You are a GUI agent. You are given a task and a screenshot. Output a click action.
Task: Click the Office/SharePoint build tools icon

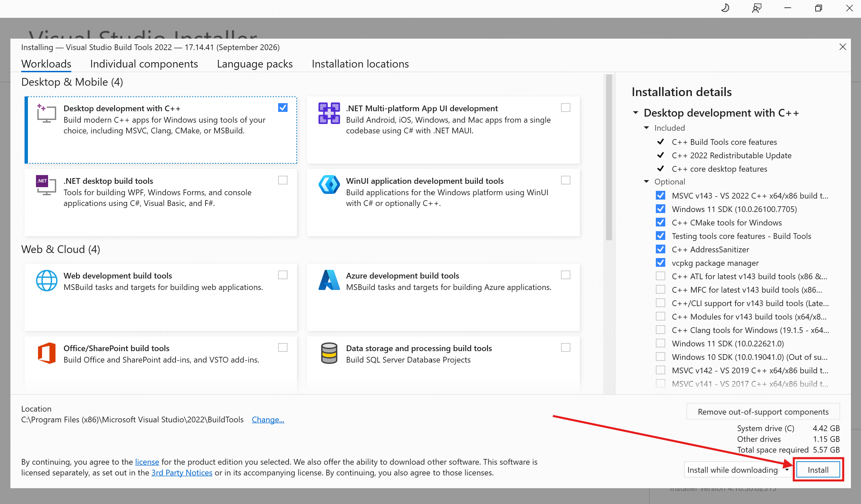click(x=46, y=353)
